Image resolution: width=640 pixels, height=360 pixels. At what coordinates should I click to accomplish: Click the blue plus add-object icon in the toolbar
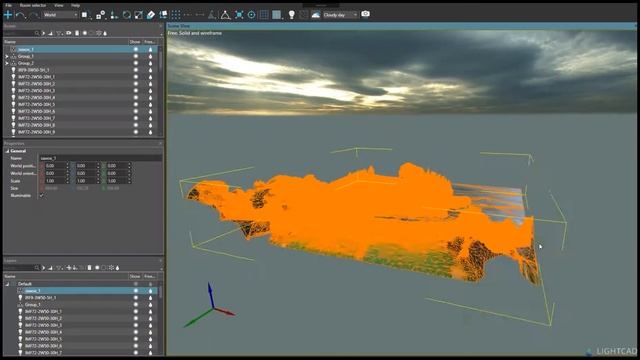[8, 15]
